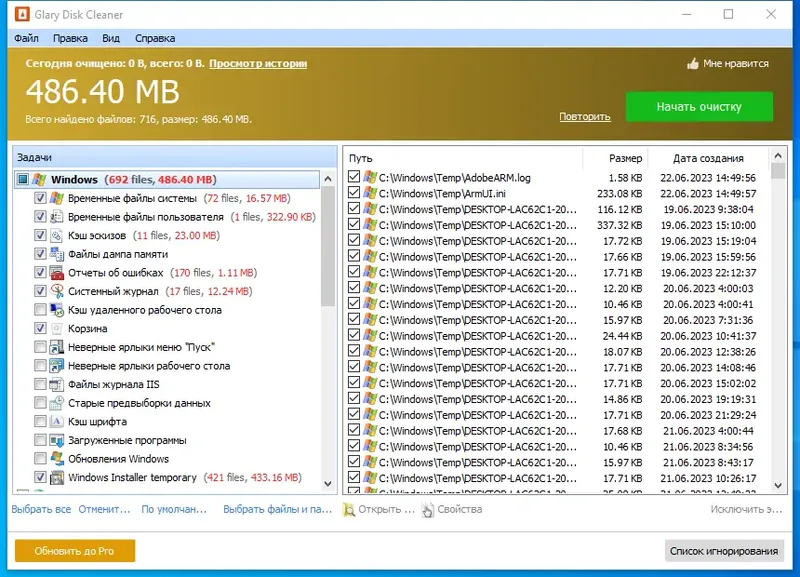Screen dimensions: 800x577
Task: Click the Обновления Windows icon
Action: click(x=57, y=459)
